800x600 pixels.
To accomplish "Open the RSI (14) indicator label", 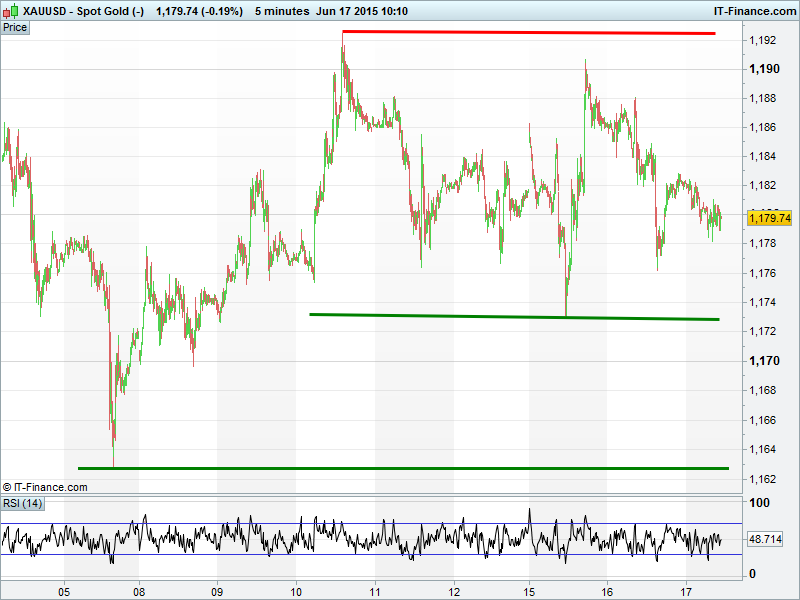I will point(23,502).
